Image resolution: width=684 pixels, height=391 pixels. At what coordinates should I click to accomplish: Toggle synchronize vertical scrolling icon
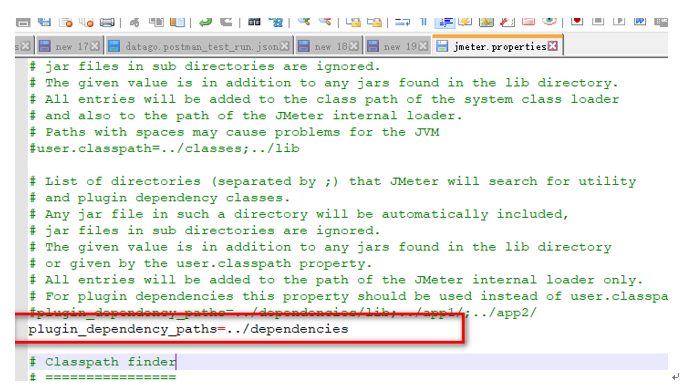pos(353,22)
